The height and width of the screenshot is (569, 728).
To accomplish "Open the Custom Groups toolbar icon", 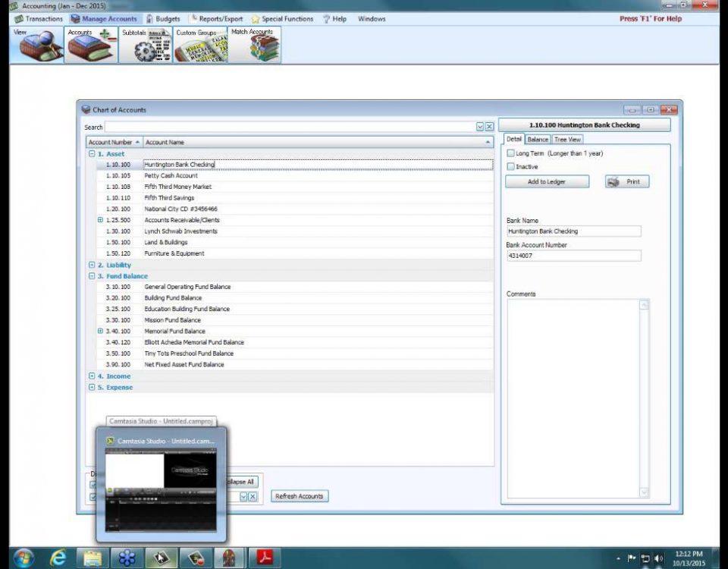I will point(200,46).
